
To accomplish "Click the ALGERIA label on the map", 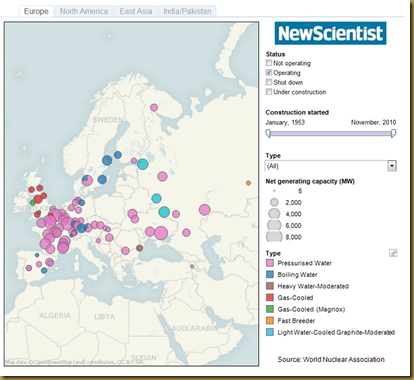I will (55, 315).
